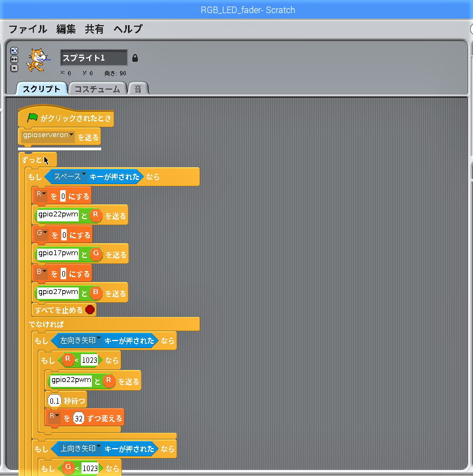Open variable dropdown B in 'を 0 にする' block
The height and width of the screenshot is (476, 473).
pos(42,274)
